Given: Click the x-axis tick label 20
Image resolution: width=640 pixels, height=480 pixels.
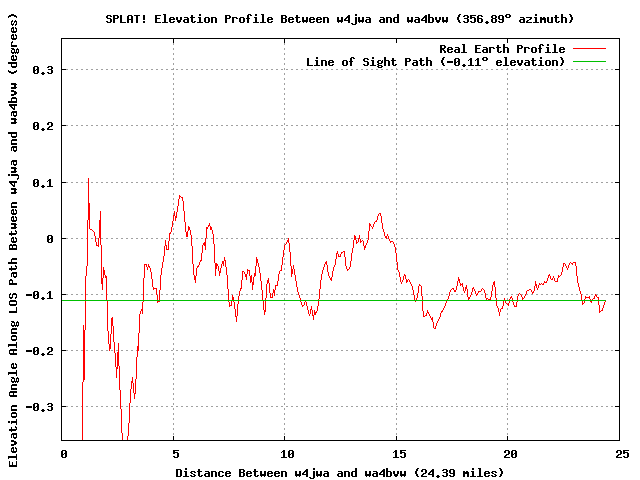Looking at the screenshot, I should (x=510, y=454).
